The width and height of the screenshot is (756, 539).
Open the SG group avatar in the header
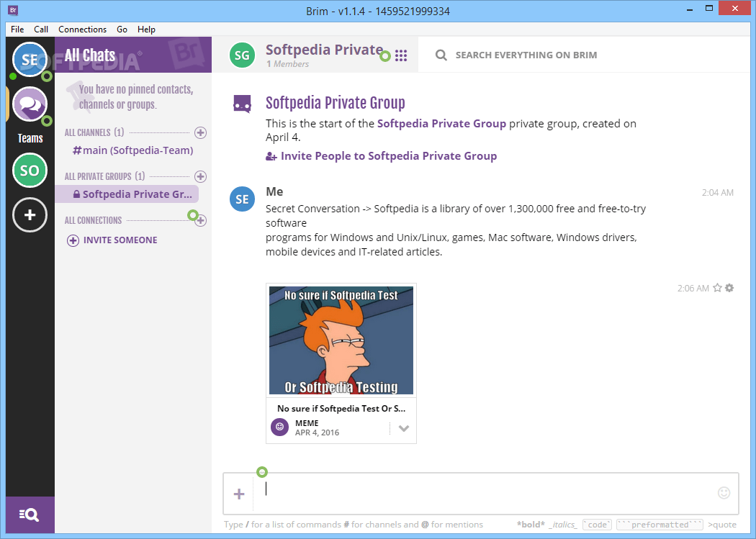coord(242,55)
